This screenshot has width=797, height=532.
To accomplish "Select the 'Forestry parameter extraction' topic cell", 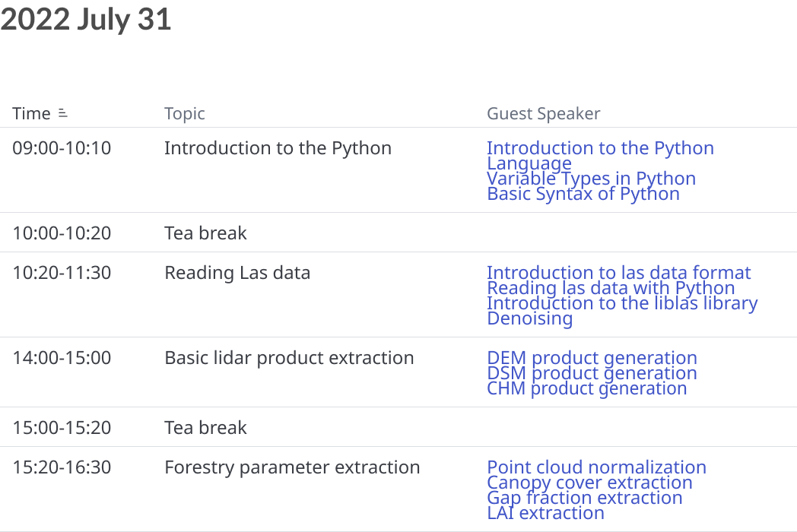I will coord(292,467).
